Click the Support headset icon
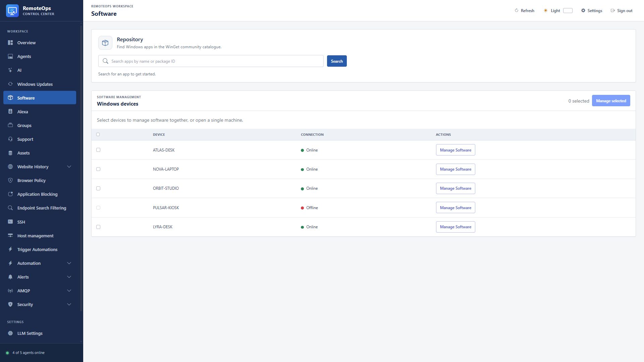644x362 pixels. pos(10,139)
